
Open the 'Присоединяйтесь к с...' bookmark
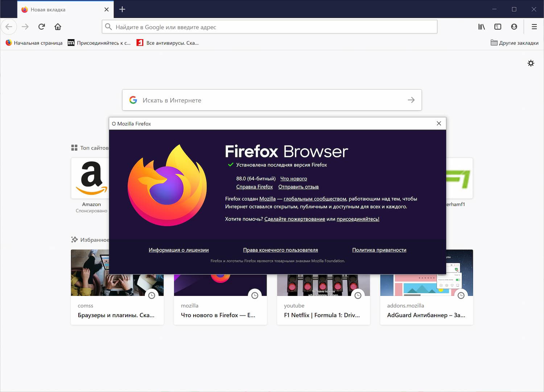[99, 43]
